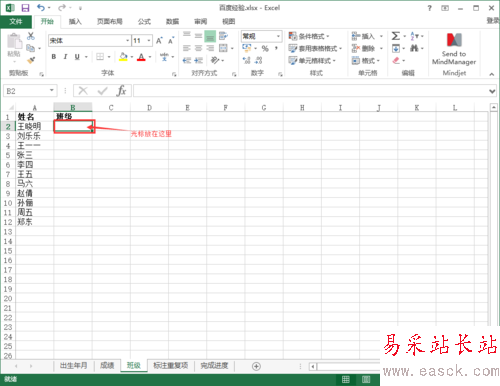Click the Find and Select binoculars icon

414,48
